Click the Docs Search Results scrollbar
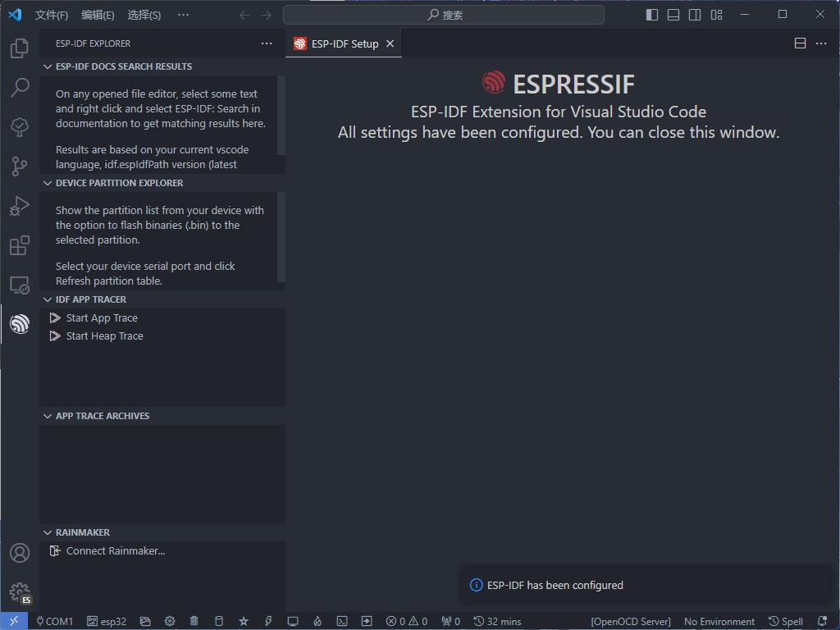 281,115
